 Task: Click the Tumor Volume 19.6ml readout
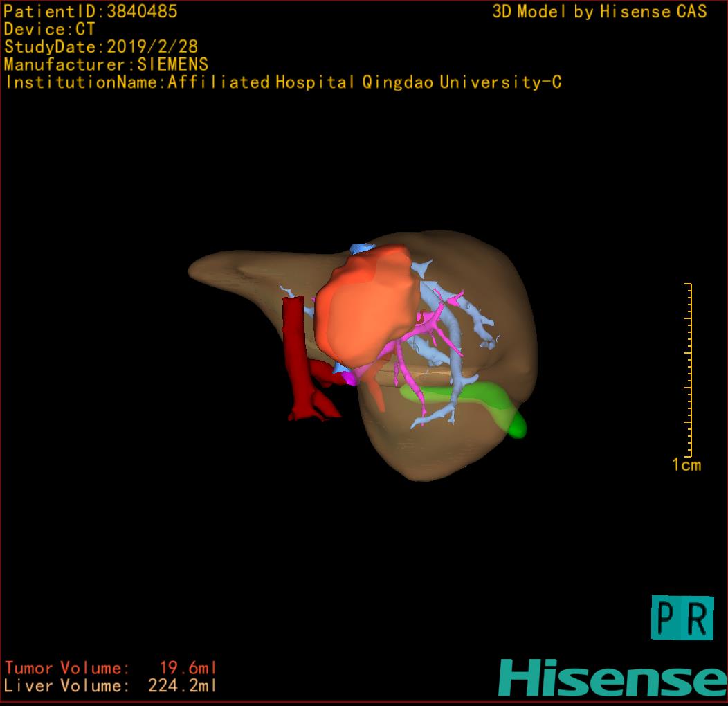pyautogui.click(x=111, y=668)
